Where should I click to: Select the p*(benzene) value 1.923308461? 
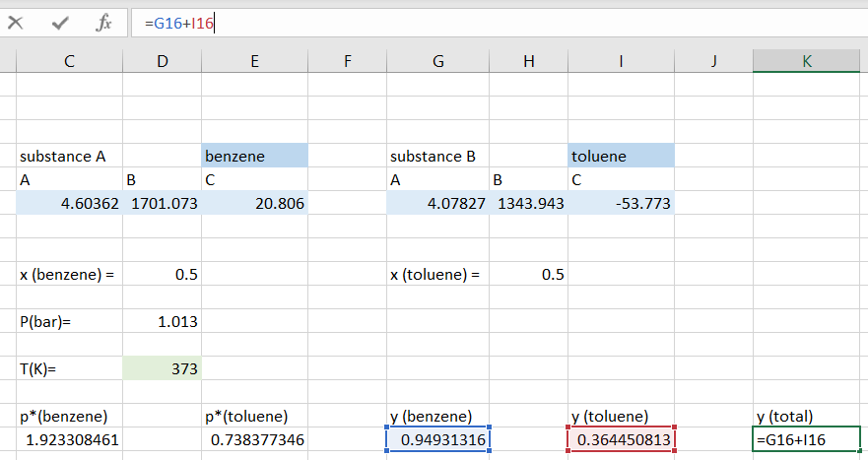[69, 439]
